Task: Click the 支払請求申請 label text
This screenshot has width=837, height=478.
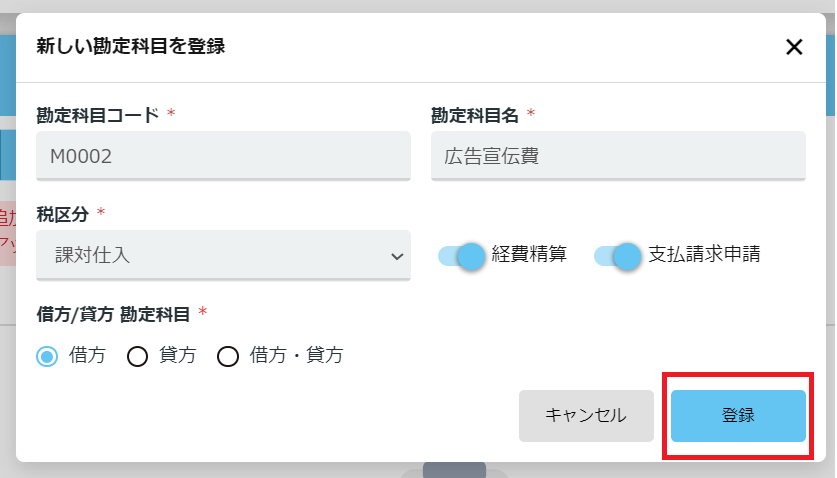Action: [704, 254]
